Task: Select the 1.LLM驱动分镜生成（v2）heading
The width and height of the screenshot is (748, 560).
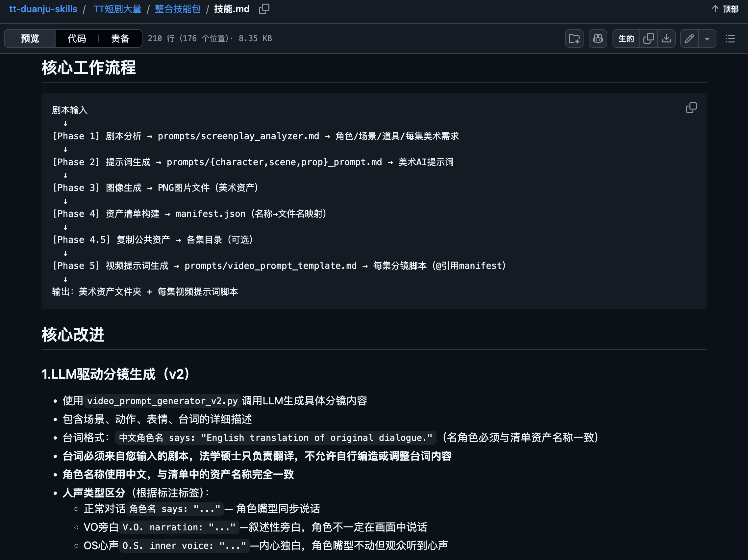Action: (x=115, y=374)
